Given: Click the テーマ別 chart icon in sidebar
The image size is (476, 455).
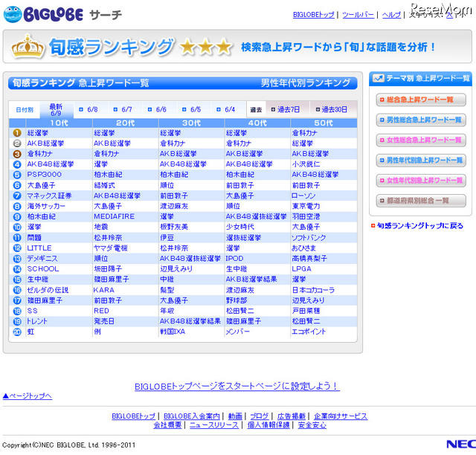Looking at the screenshot, I should coord(379,78).
